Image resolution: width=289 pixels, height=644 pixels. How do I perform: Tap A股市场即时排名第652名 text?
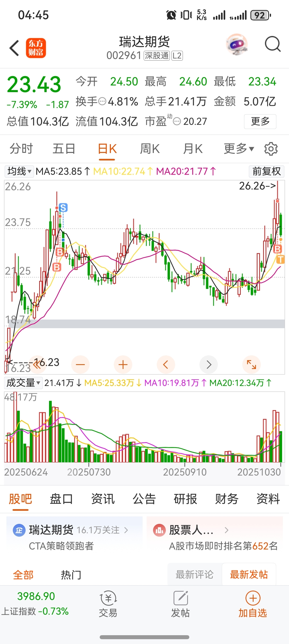pyautogui.click(x=223, y=546)
